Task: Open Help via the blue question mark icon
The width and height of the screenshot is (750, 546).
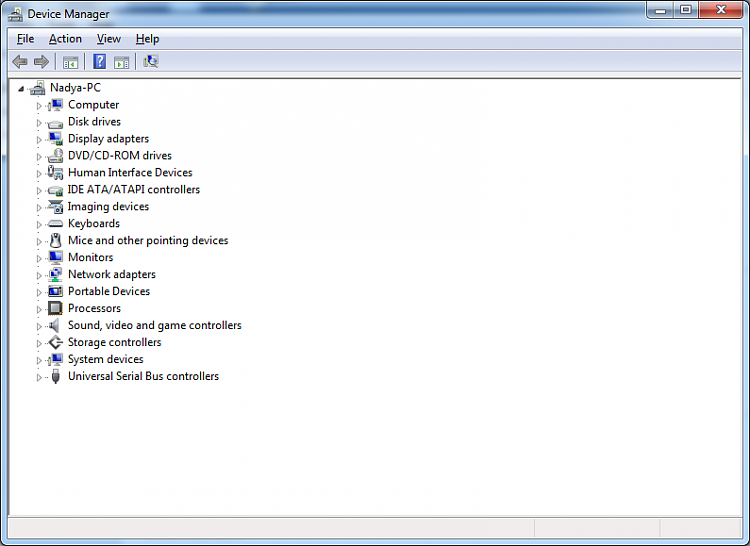Action: [x=99, y=62]
